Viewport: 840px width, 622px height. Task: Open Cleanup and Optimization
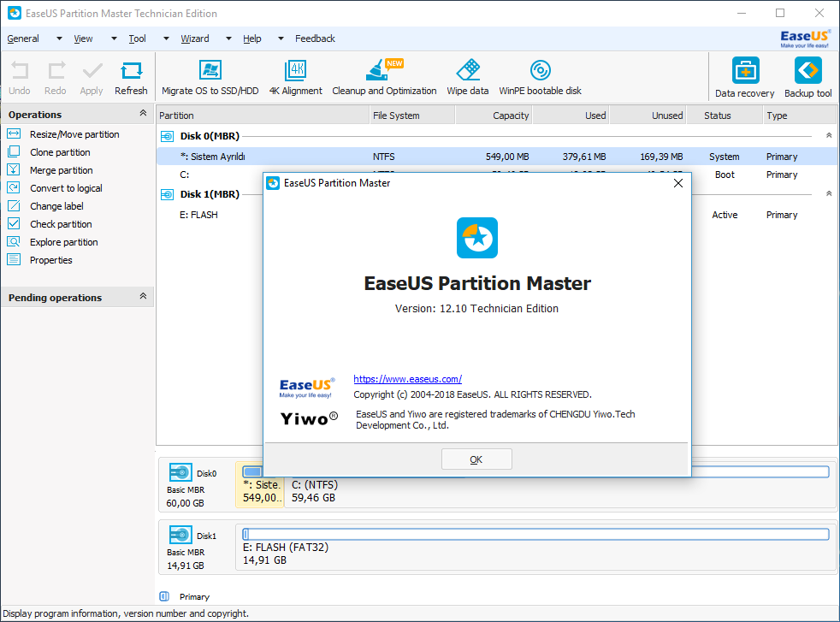(384, 78)
